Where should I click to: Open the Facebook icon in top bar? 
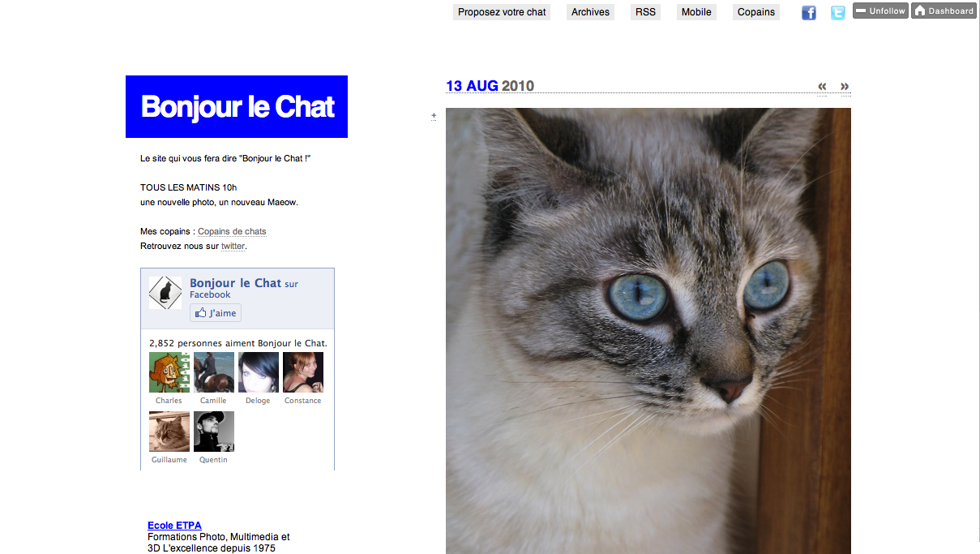[809, 12]
